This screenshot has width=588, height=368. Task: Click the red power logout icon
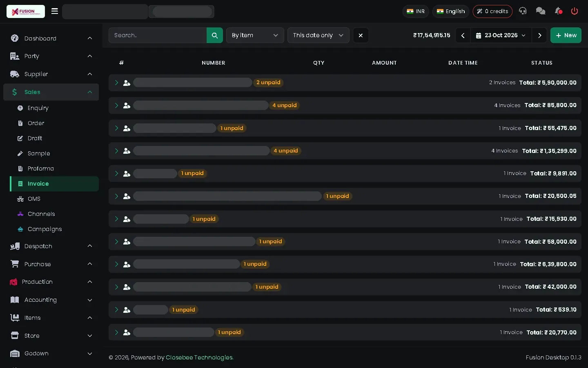coord(575,11)
